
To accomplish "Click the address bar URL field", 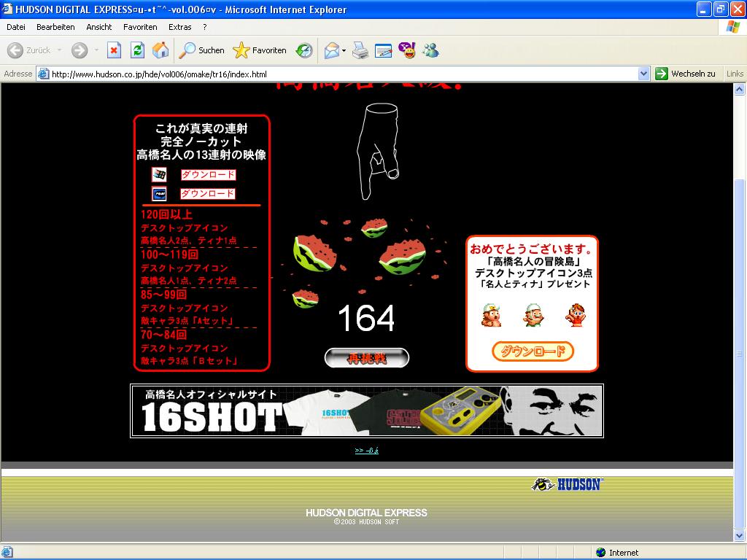I will pyautogui.click(x=343, y=74).
